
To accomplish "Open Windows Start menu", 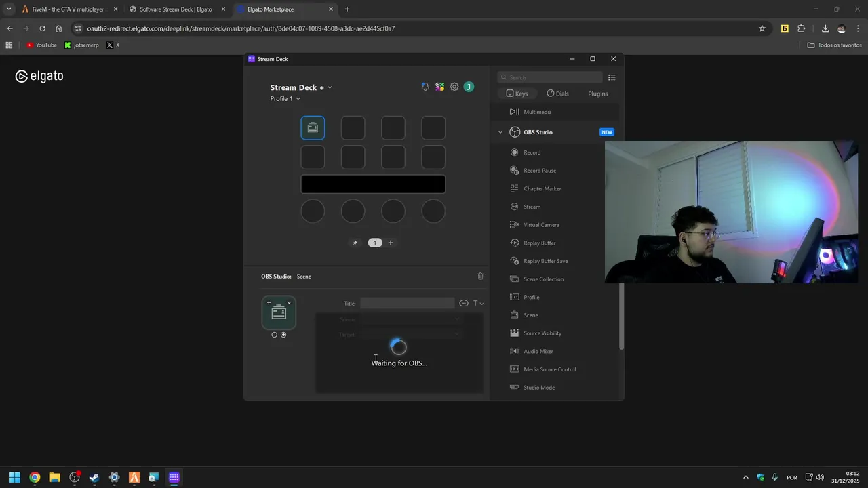I will [14, 477].
